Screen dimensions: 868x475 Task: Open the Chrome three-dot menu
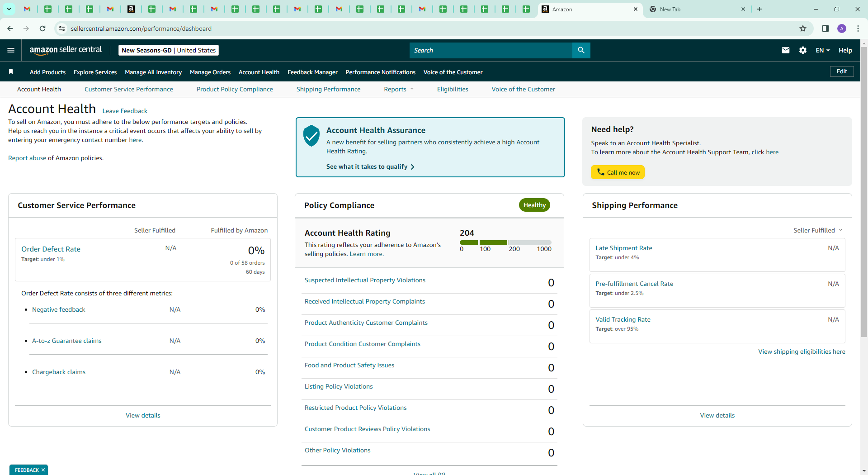click(858, 28)
